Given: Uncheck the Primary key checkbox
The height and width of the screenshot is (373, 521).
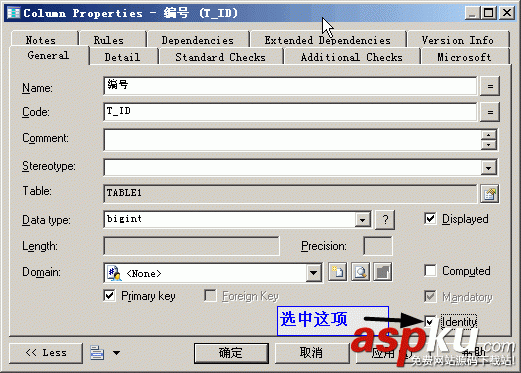Looking at the screenshot, I should point(110,296).
